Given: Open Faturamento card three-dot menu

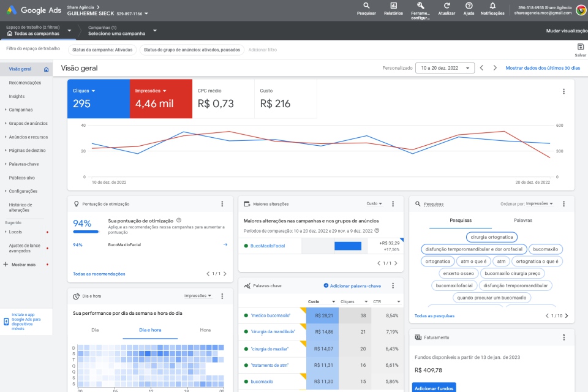Looking at the screenshot, I should (563, 337).
